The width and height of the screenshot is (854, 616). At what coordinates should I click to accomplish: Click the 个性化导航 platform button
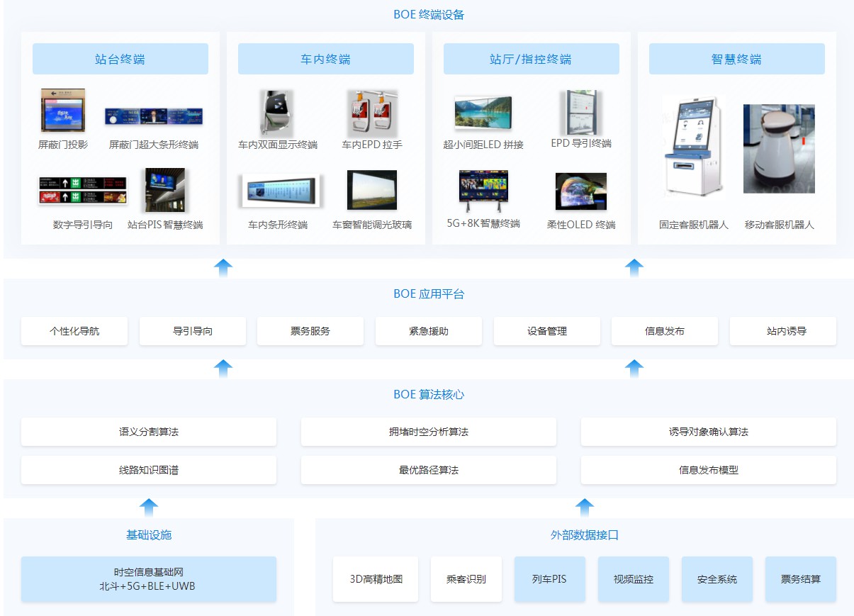coord(74,331)
